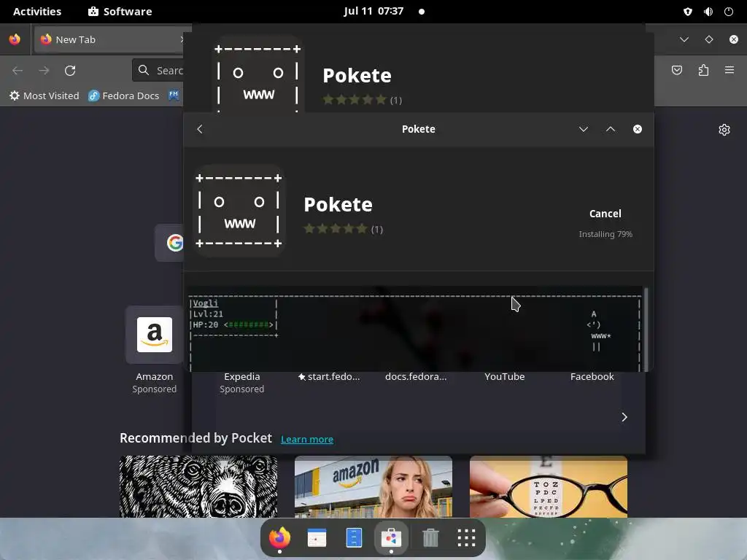The image size is (747, 560).
Task: Click 'Installing 79%' status text
Action: pos(605,234)
